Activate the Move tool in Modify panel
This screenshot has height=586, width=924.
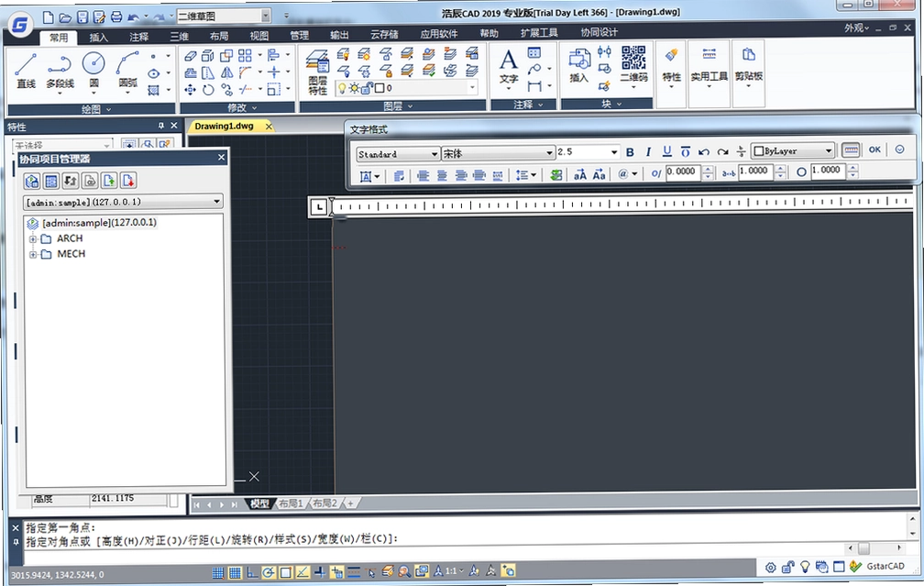pyautogui.click(x=191, y=90)
